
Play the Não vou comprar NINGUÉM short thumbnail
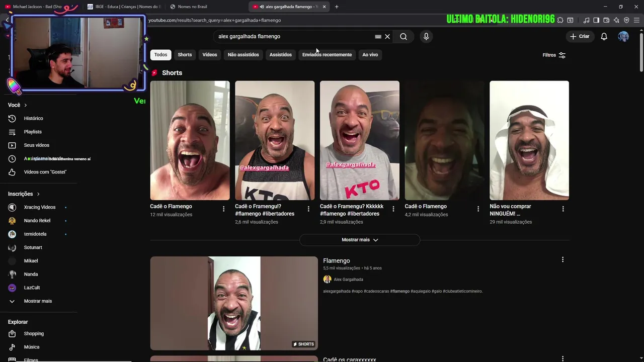529,140
